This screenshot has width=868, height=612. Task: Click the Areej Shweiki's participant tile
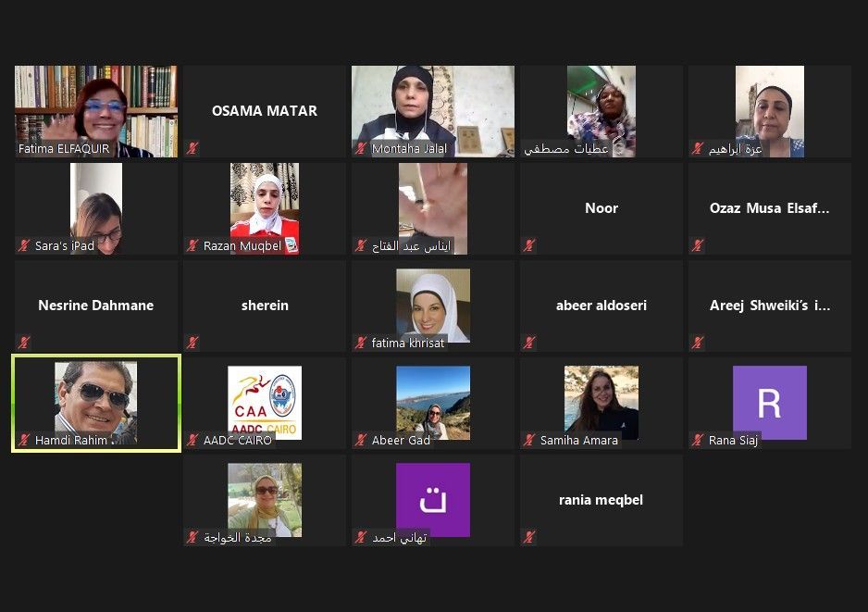click(769, 305)
